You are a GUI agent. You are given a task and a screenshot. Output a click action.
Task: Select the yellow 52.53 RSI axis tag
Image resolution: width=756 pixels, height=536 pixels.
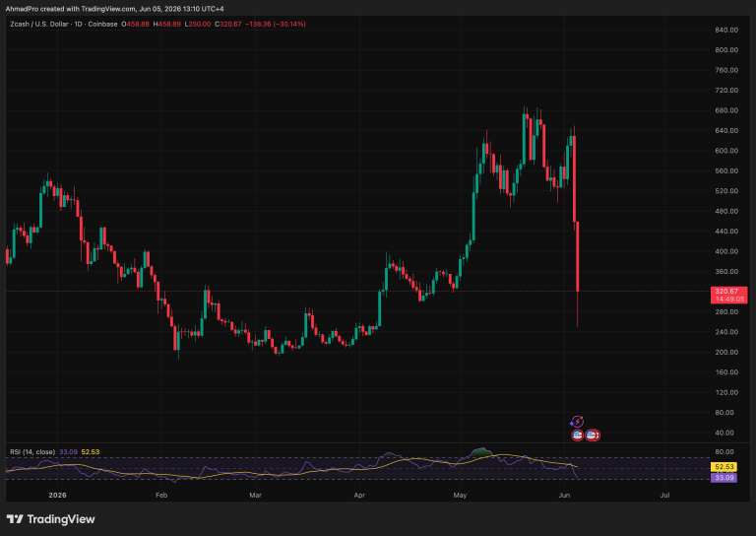click(x=724, y=467)
